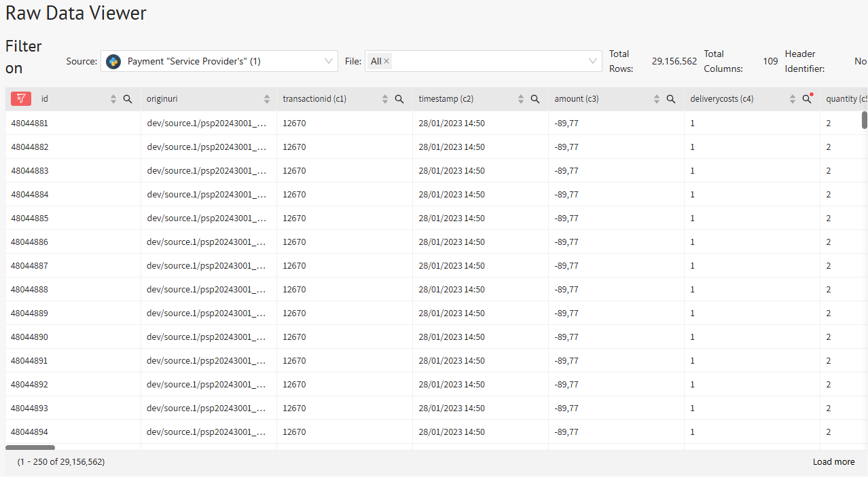This screenshot has height=477, width=868.
Task: Toggle sort on the deliverycosts (c4) column
Action: (x=793, y=99)
